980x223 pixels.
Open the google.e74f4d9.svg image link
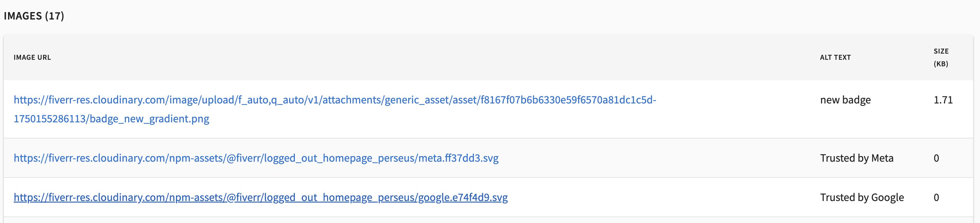point(260,198)
